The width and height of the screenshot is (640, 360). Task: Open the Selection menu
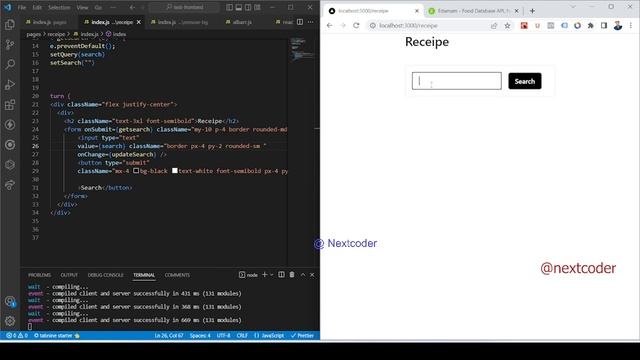[x=59, y=7]
